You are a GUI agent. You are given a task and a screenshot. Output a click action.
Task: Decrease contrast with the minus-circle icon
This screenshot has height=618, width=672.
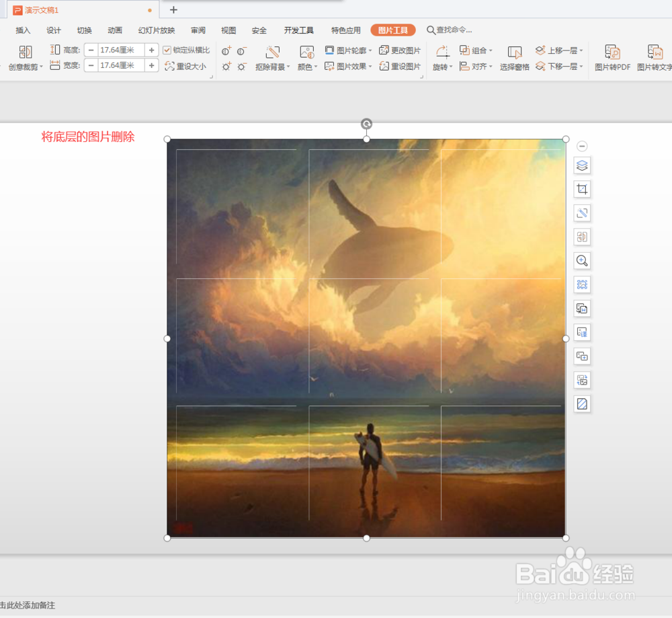pos(242,51)
